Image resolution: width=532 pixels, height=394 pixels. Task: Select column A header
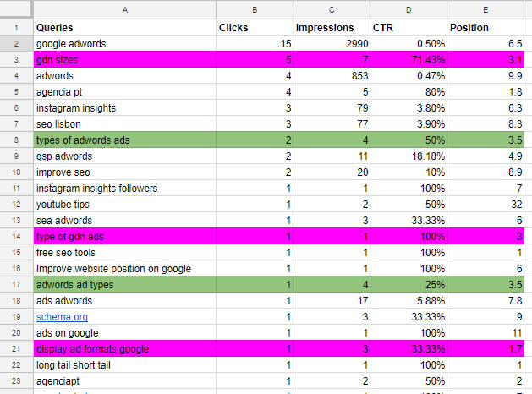pyautogui.click(x=125, y=10)
